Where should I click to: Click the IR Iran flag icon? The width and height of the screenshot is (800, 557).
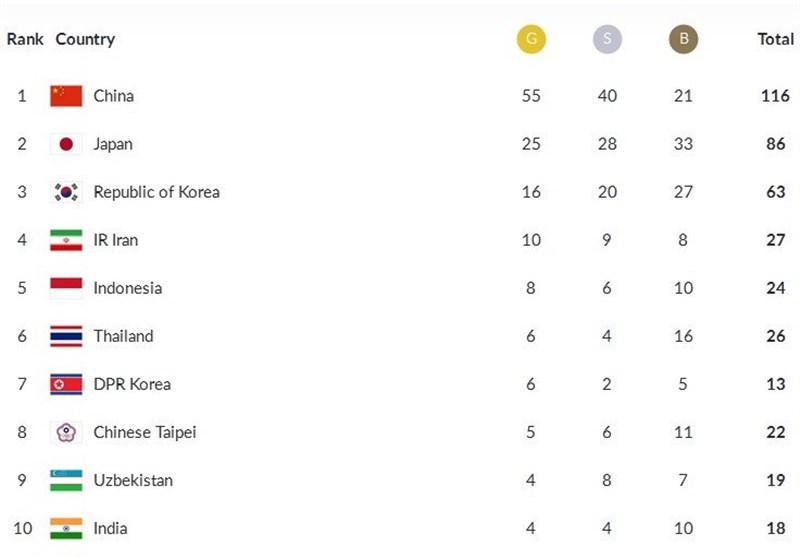pos(66,240)
